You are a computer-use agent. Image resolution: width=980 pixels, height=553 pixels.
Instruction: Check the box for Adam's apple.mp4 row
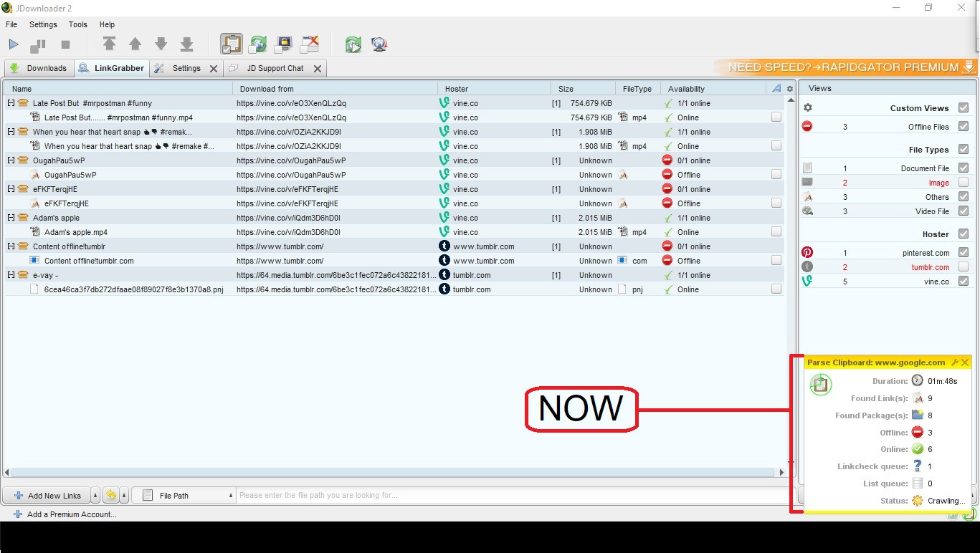coord(776,232)
